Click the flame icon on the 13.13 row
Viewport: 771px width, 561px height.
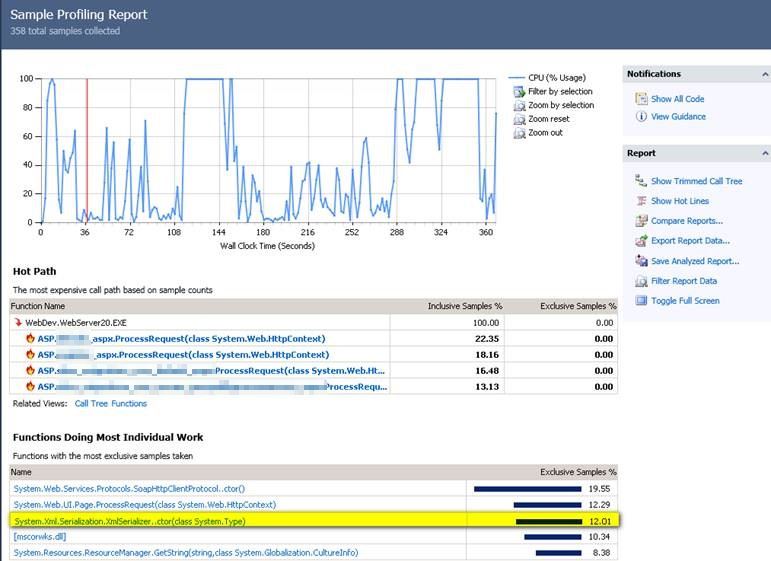30,386
